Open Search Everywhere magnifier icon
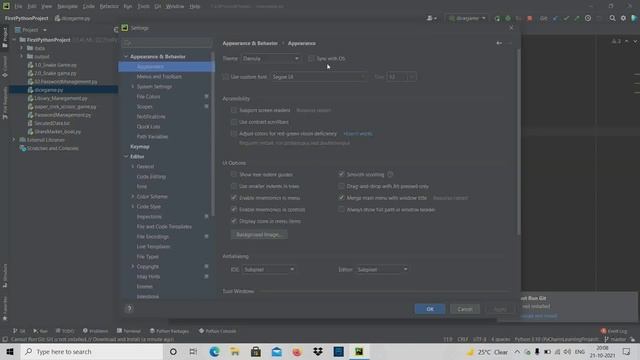The height and width of the screenshot is (360, 640). (612, 18)
